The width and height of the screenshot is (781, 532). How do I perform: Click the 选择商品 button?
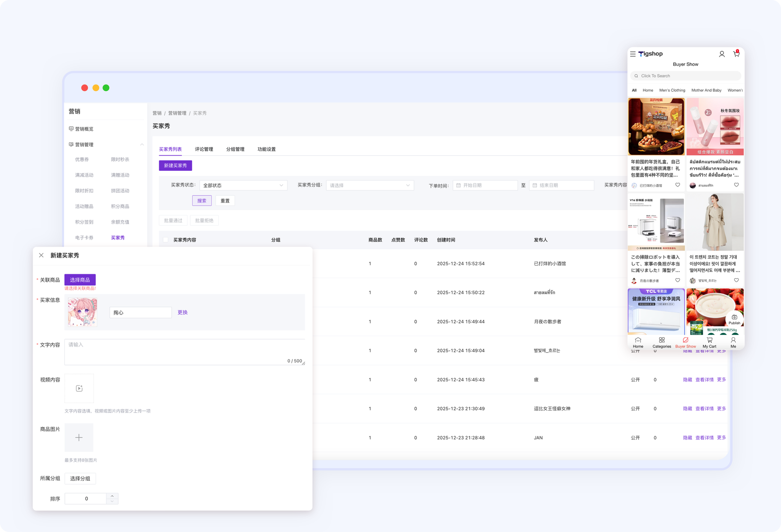point(80,280)
